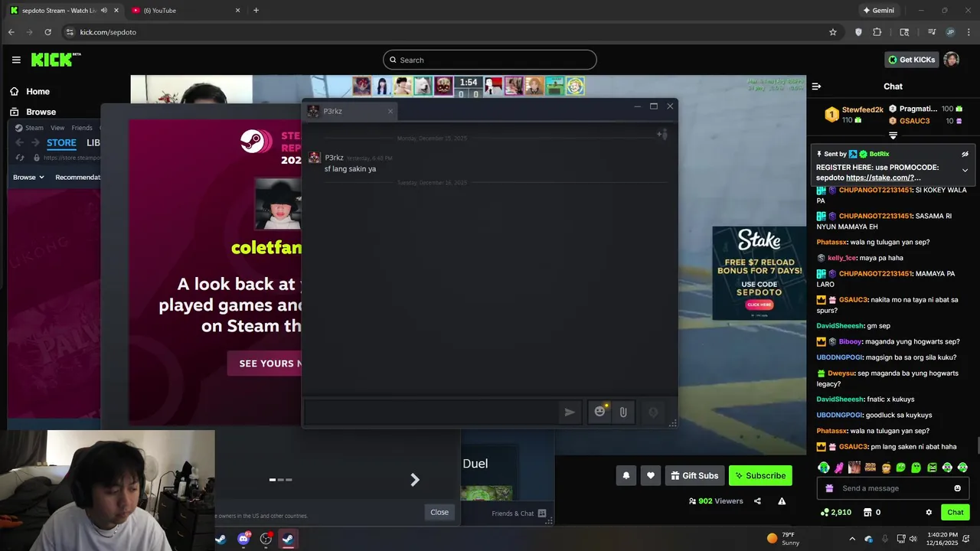The height and width of the screenshot is (551, 980).
Task: Open Discord from the taskbar
Action: (243, 539)
